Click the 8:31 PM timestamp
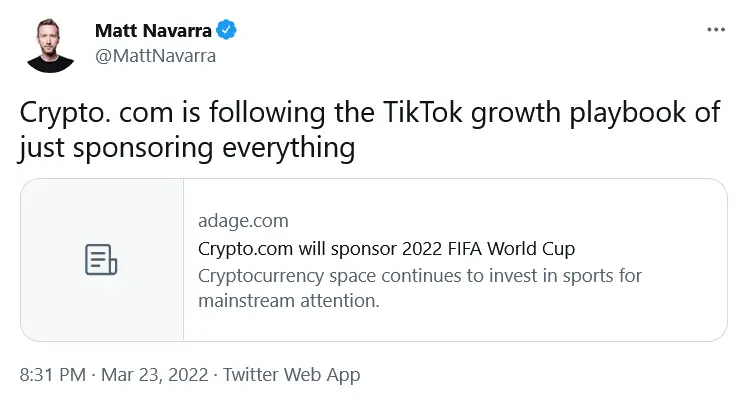Image resolution: width=743 pixels, height=397 pixels. coord(53,375)
